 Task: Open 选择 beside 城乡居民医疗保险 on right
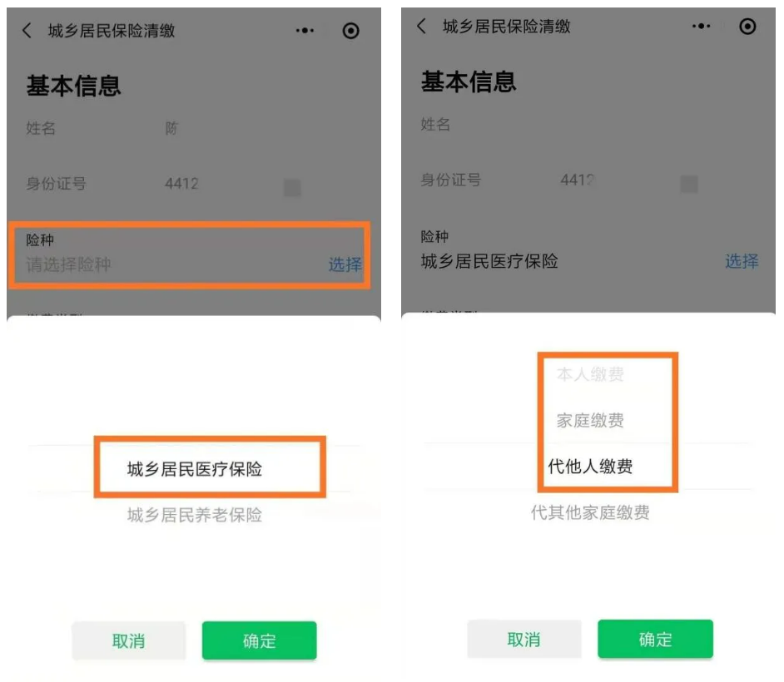click(742, 261)
